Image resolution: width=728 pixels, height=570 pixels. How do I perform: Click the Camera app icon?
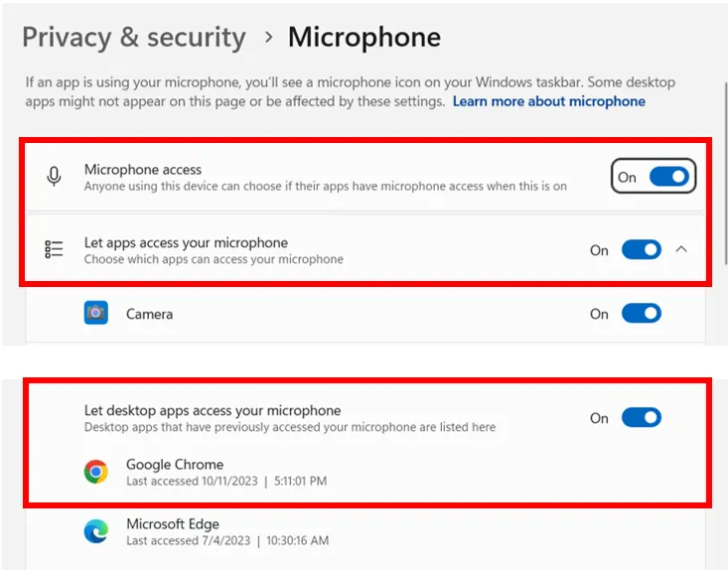(95, 313)
